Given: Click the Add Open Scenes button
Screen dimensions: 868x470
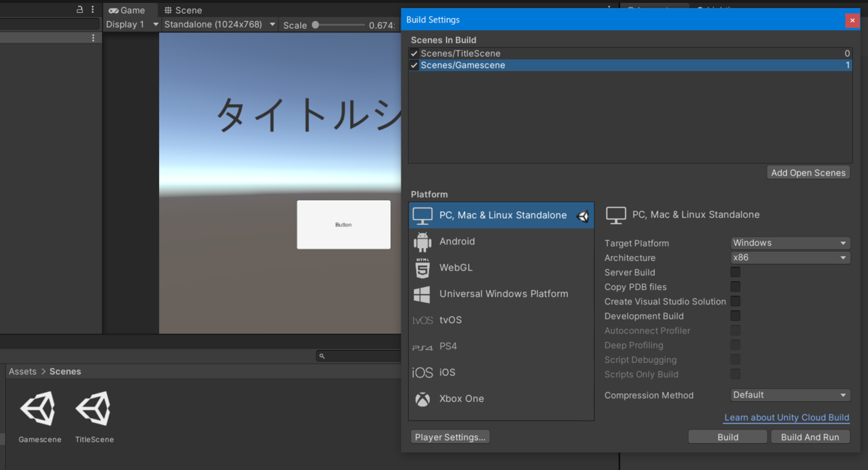Looking at the screenshot, I should [x=808, y=173].
